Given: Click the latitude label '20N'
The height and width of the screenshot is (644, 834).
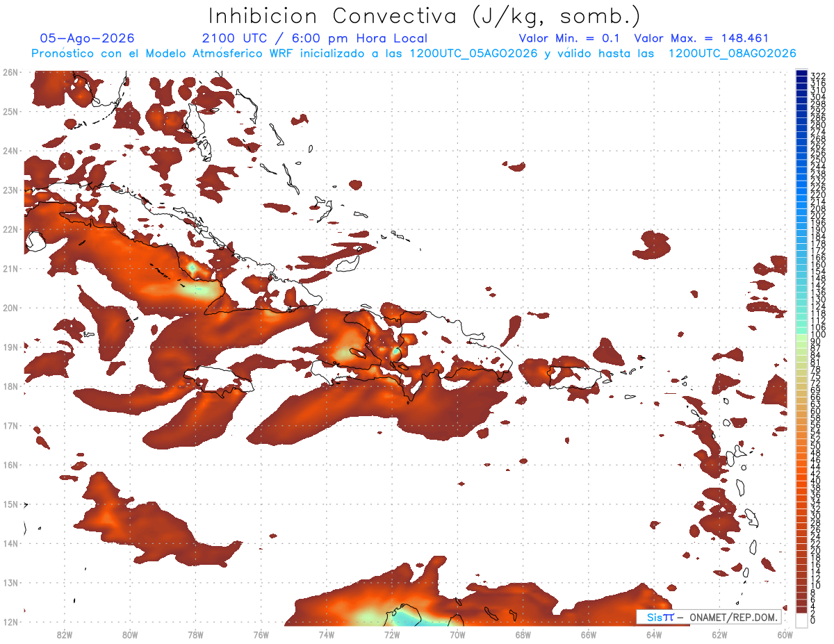Looking at the screenshot, I should 10,308.
